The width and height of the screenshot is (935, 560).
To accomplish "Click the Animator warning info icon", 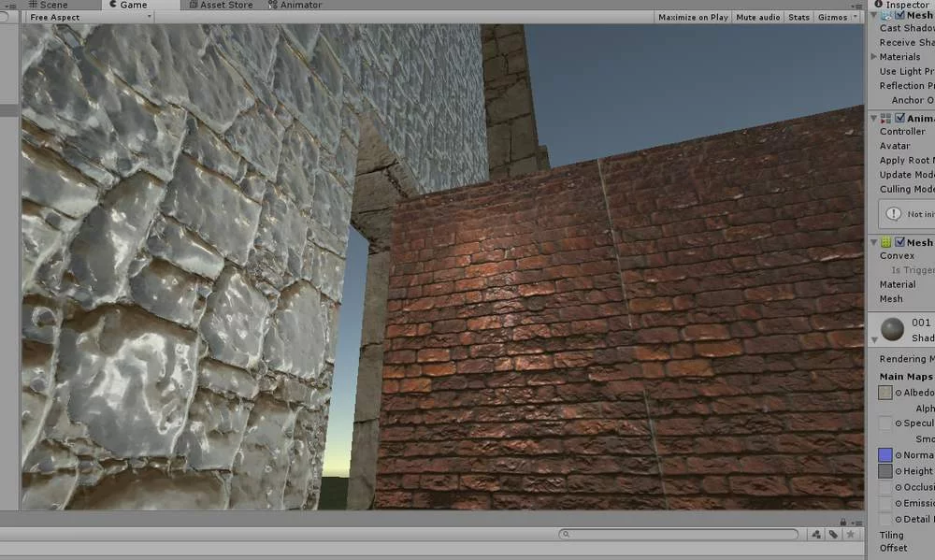I will tap(893, 213).
